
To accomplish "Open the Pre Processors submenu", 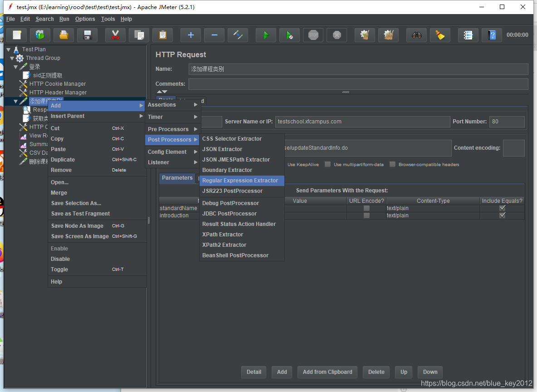I will [x=173, y=129].
